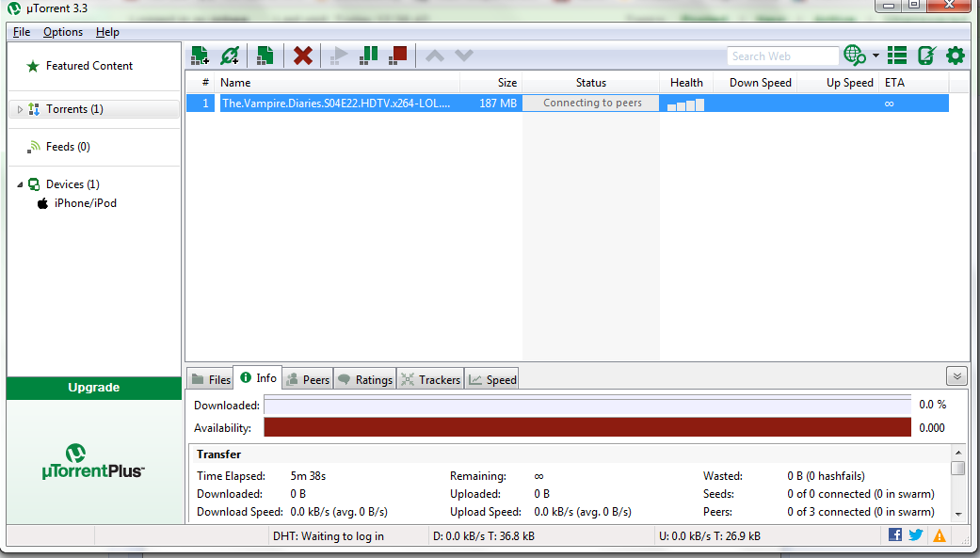Click the Transfer section header
The width and height of the screenshot is (980, 558).
click(218, 454)
